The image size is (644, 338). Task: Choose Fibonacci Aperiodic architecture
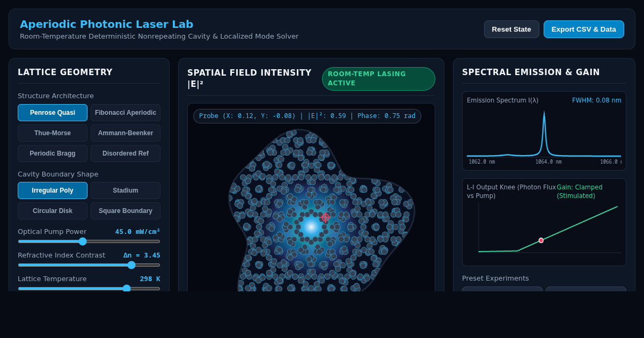126,113
